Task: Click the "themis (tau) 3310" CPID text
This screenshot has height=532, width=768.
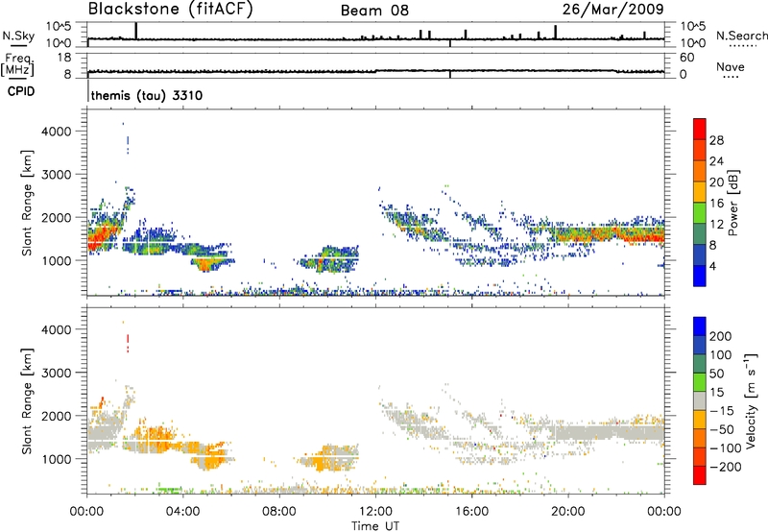Action: click(147, 95)
